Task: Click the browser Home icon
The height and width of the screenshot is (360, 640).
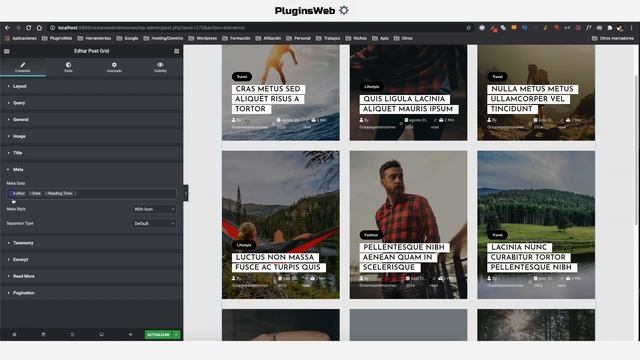Action: point(39,28)
